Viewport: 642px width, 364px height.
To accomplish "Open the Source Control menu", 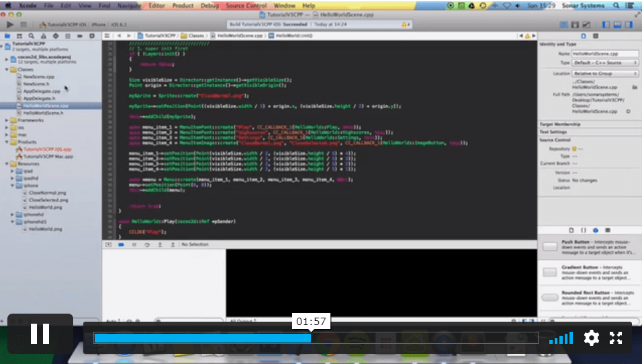I will pyautogui.click(x=246, y=6).
